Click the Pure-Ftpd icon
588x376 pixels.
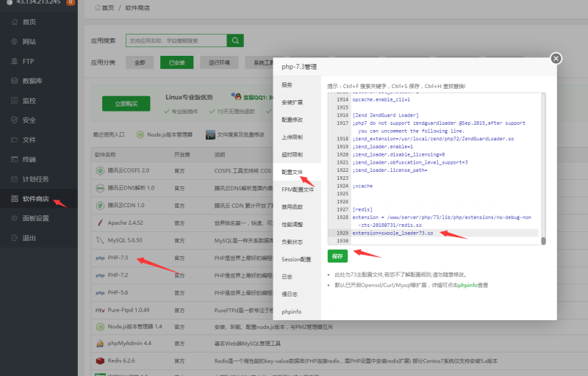(100, 311)
